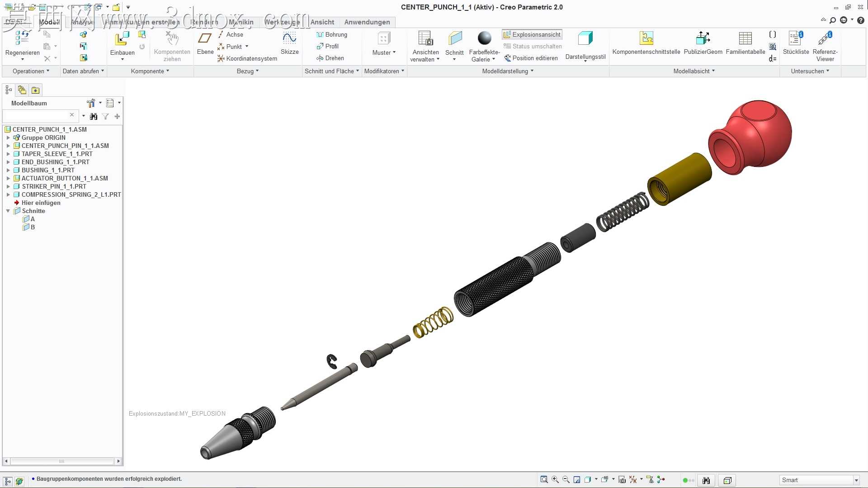Image resolution: width=868 pixels, height=488 pixels.
Task: Choose the Bohrung hole tool
Action: [332, 34]
